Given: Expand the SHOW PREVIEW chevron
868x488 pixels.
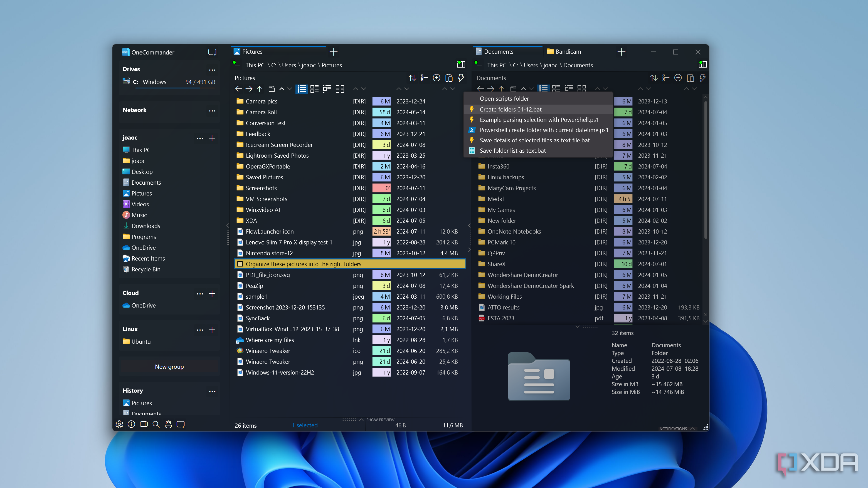Looking at the screenshot, I should pos(361,420).
